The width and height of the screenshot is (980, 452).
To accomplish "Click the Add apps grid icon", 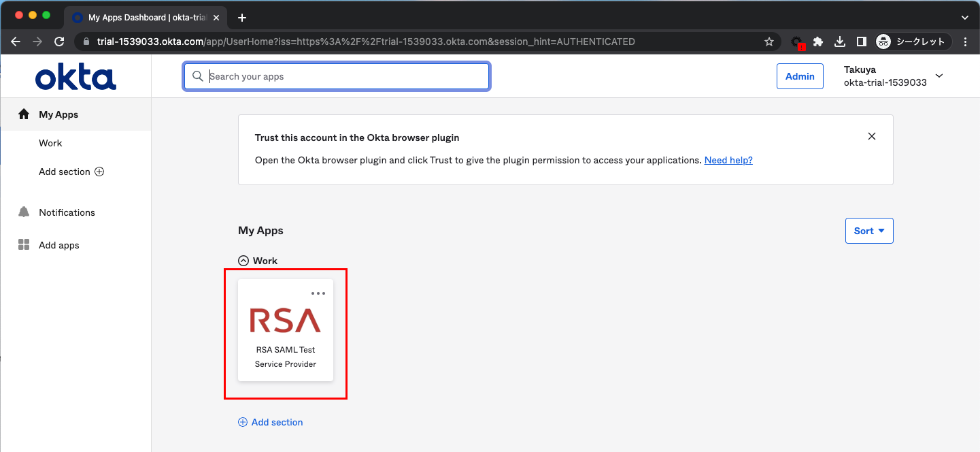I will pyautogui.click(x=24, y=245).
